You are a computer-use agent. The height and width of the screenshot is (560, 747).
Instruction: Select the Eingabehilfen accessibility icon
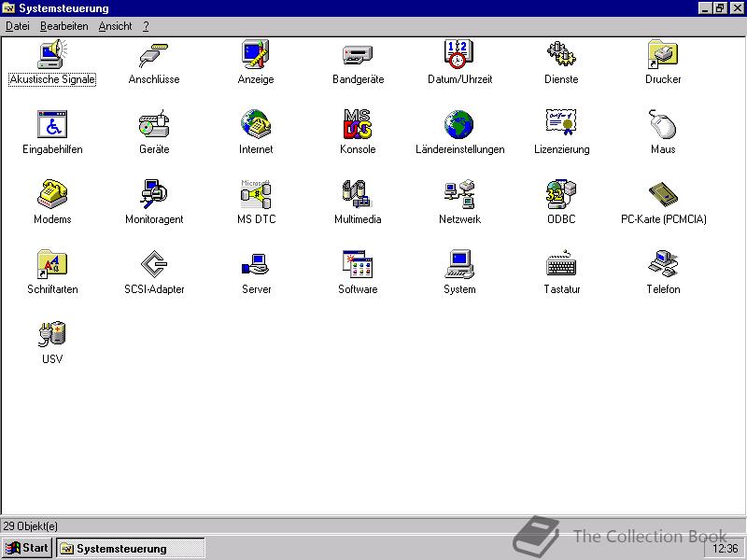point(52,124)
